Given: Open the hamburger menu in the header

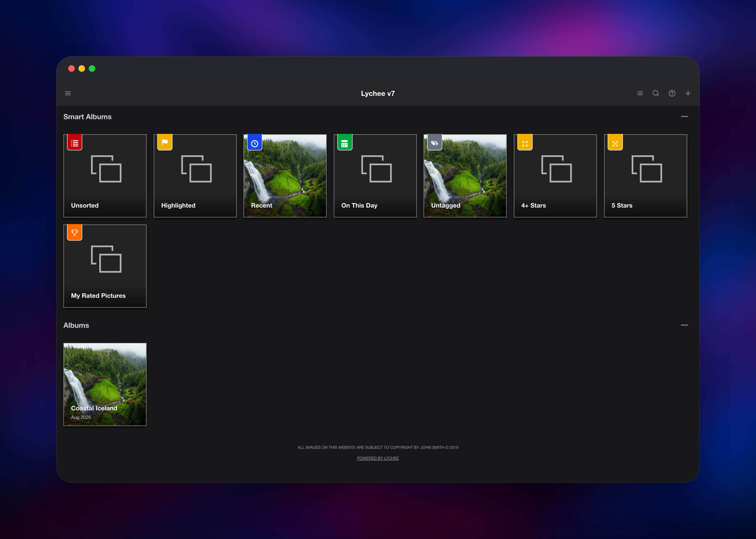Looking at the screenshot, I should [68, 93].
